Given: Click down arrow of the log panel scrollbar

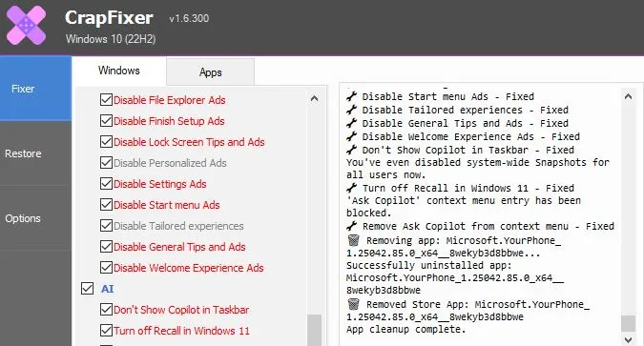Looking at the screenshot, I should [x=628, y=340].
